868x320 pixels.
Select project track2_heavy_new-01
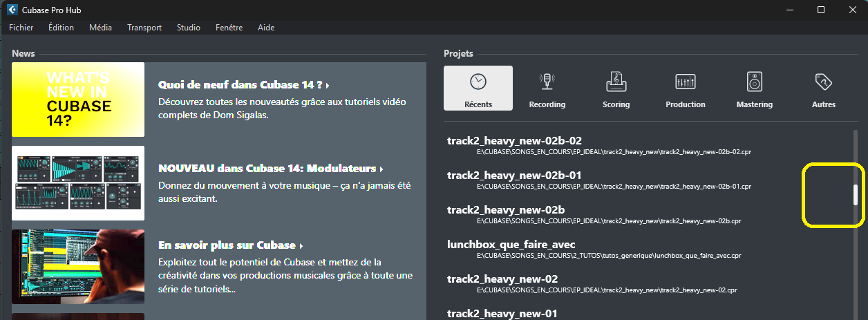coord(502,314)
